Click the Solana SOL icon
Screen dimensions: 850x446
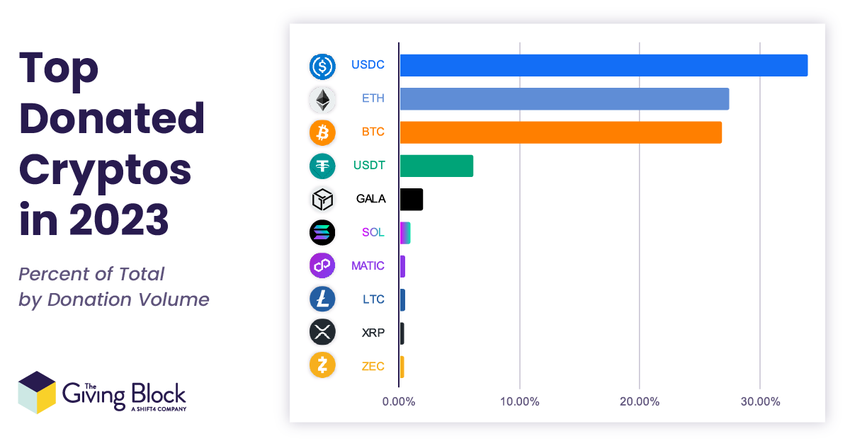coord(323,233)
